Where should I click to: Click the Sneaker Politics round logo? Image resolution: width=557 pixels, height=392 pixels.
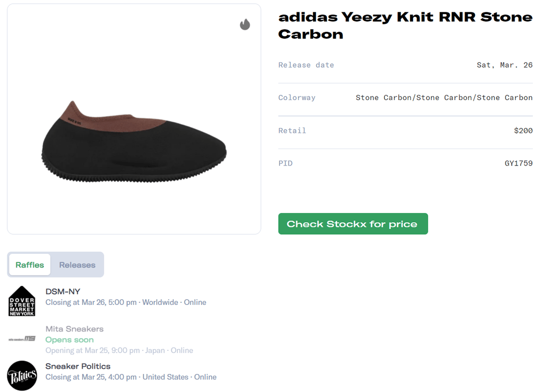coord(22,375)
